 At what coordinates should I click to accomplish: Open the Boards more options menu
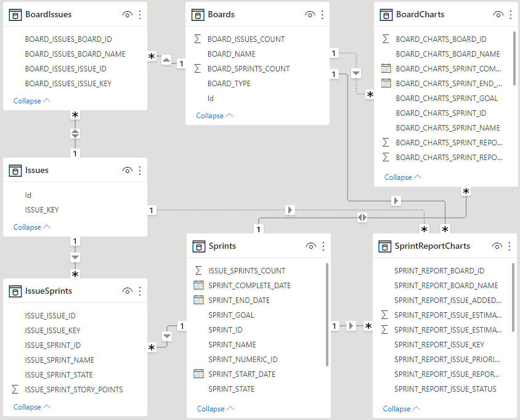[322, 15]
